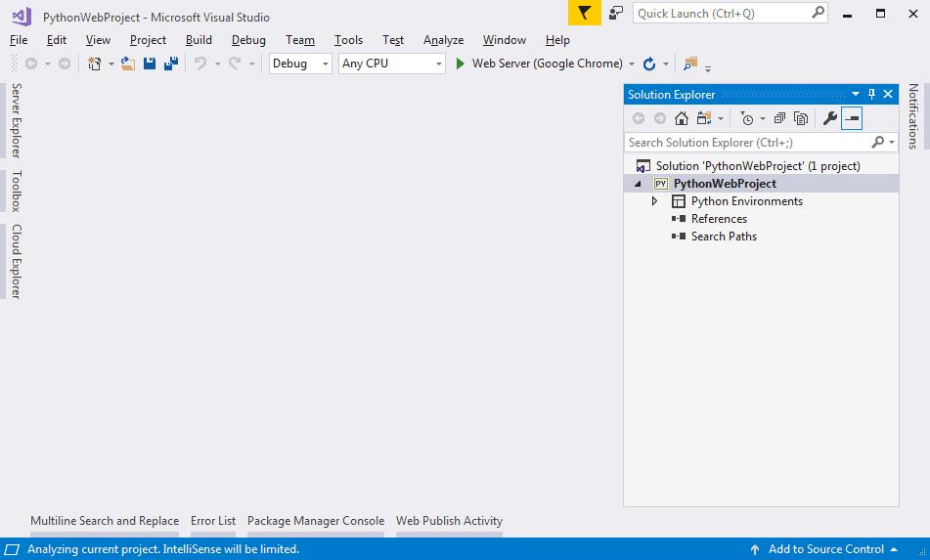Click the Save toolbar icon
This screenshot has width=930, height=560.
[150, 64]
